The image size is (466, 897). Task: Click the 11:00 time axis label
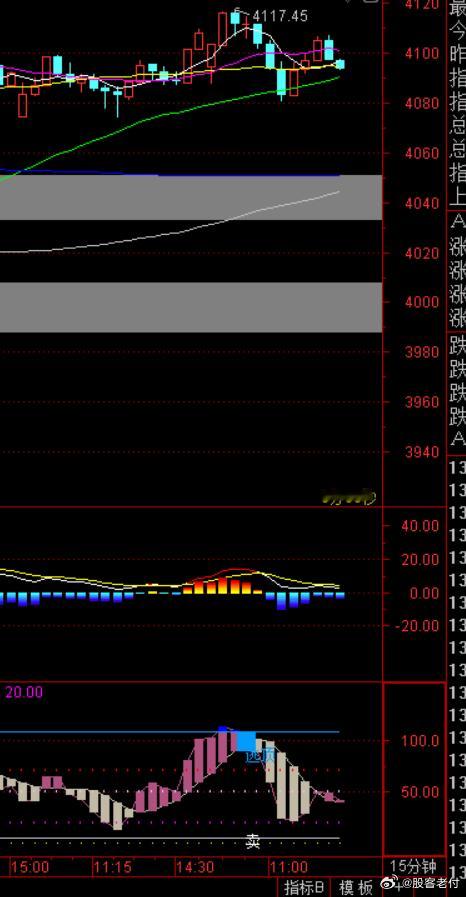[290, 867]
